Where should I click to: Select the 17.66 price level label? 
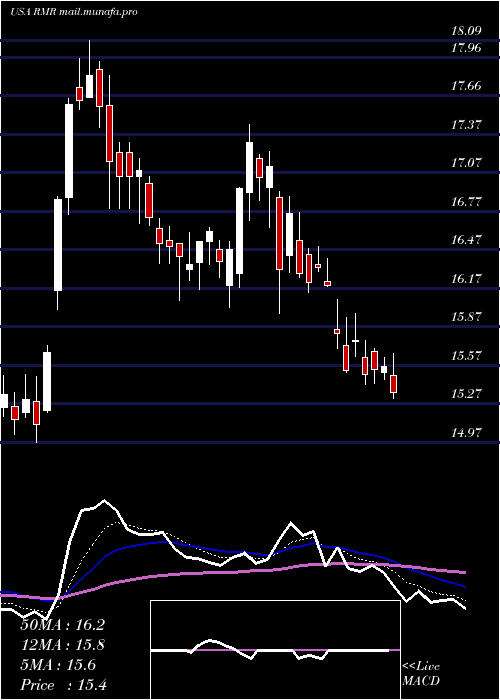(x=466, y=86)
